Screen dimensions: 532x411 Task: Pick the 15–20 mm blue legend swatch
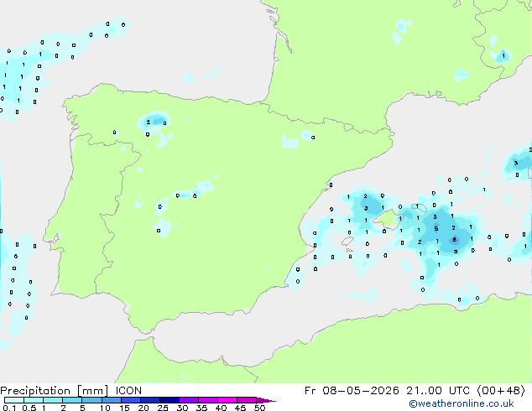(x=131, y=400)
